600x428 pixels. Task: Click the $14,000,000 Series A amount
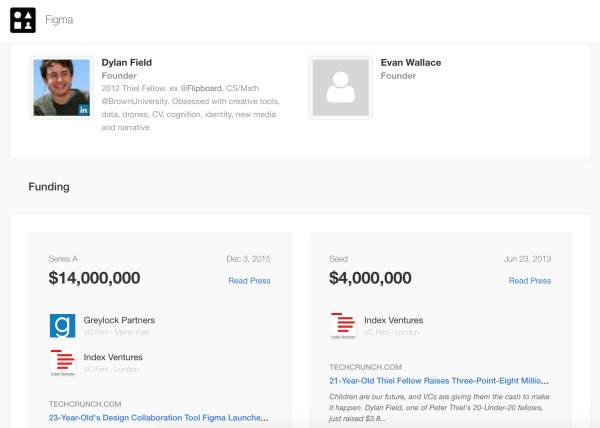94,278
